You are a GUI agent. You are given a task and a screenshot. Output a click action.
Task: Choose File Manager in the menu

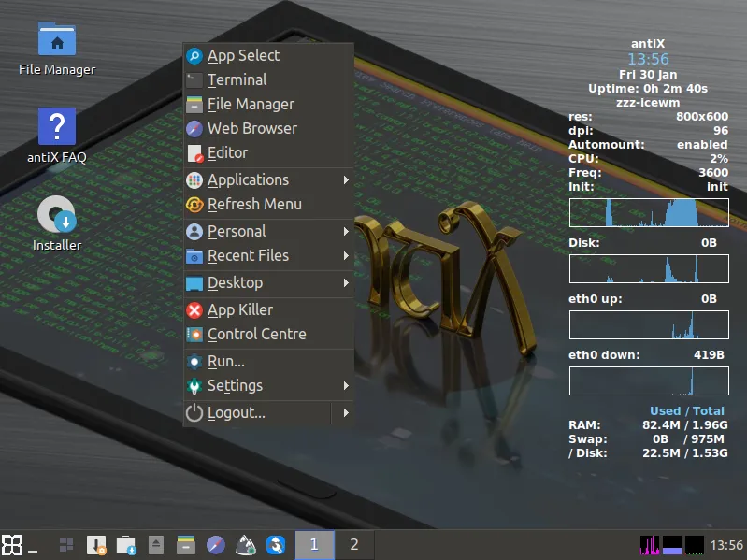(268, 105)
